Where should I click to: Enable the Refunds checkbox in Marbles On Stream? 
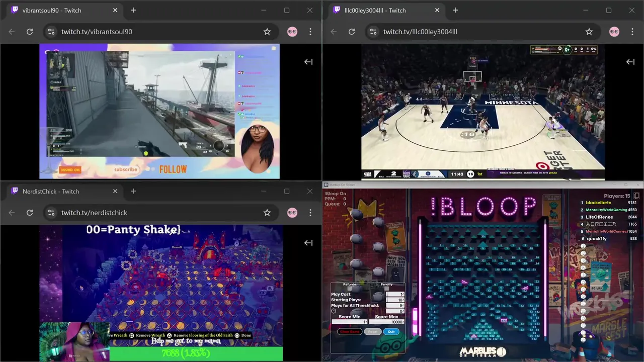[x=350, y=289]
